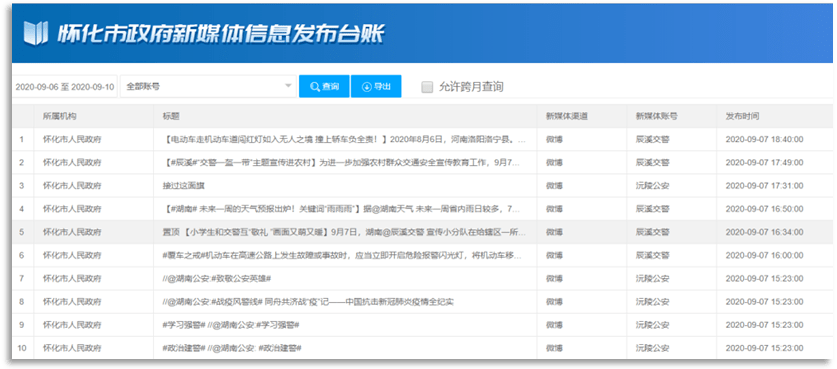Select row 5 title 小学生和交警互敬礼
Viewport: 837px width, 369px height.
[344, 232]
